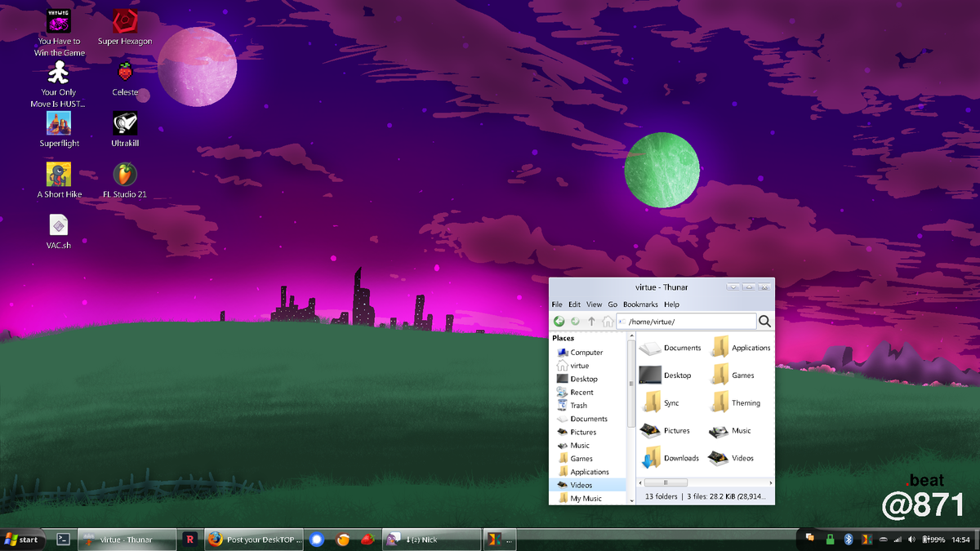The image size is (980, 551).
Task: Select Pictures in the Places sidebar
Action: tap(582, 432)
